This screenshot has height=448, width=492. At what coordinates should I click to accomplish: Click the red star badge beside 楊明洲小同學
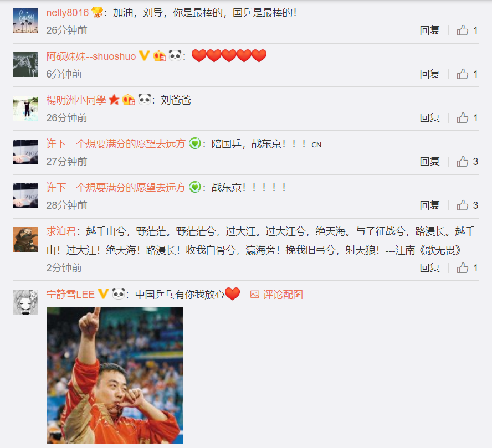click(114, 100)
